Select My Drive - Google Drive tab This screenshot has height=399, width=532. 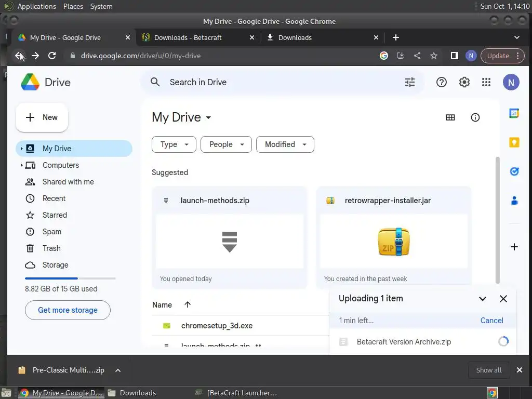[74, 37]
